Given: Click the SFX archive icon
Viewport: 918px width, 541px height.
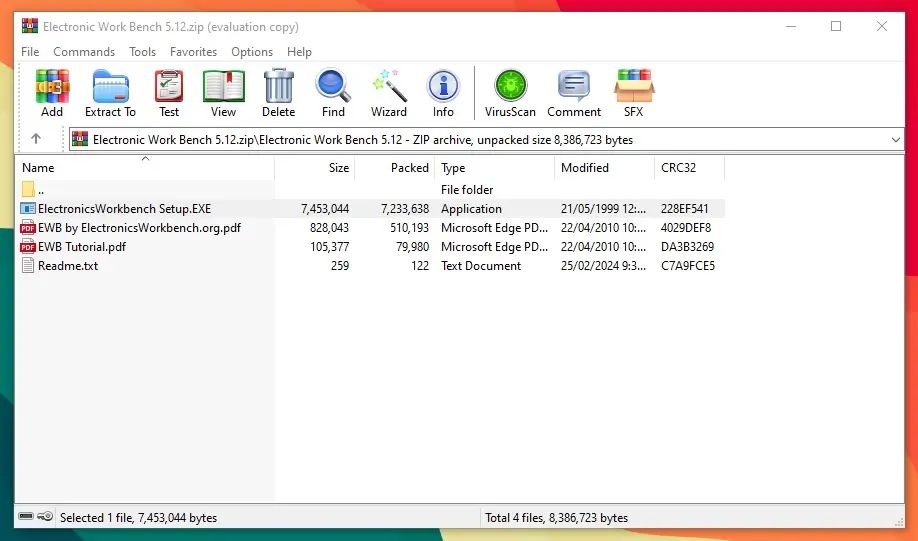Looking at the screenshot, I should [x=633, y=86].
